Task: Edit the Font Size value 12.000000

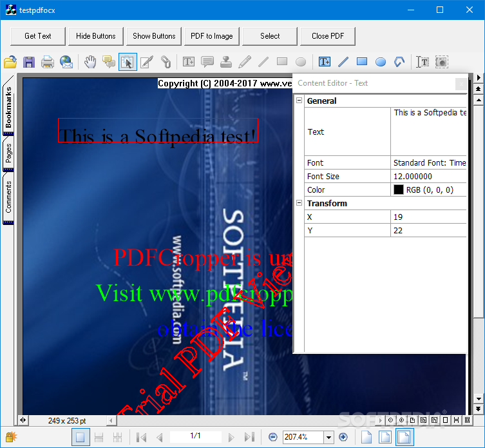Action: pyautogui.click(x=429, y=177)
